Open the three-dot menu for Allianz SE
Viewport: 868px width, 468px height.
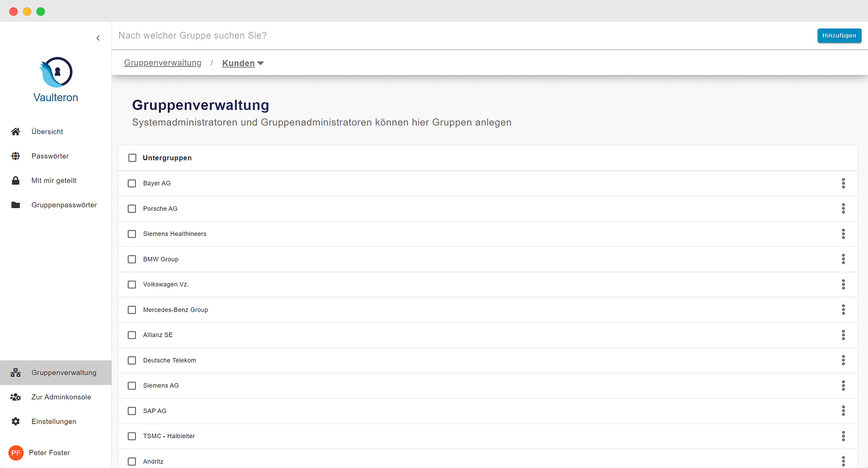(x=843, y=335)
